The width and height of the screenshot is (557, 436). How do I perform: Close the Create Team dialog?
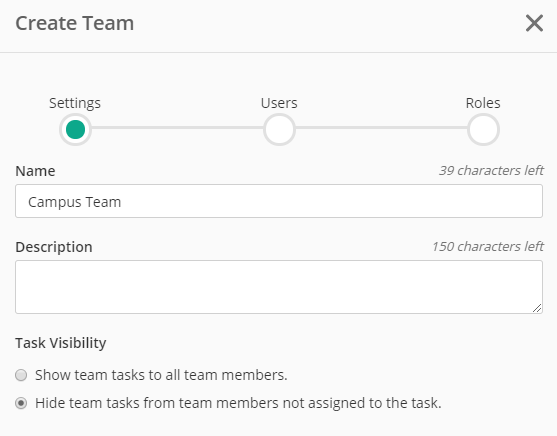534,23
